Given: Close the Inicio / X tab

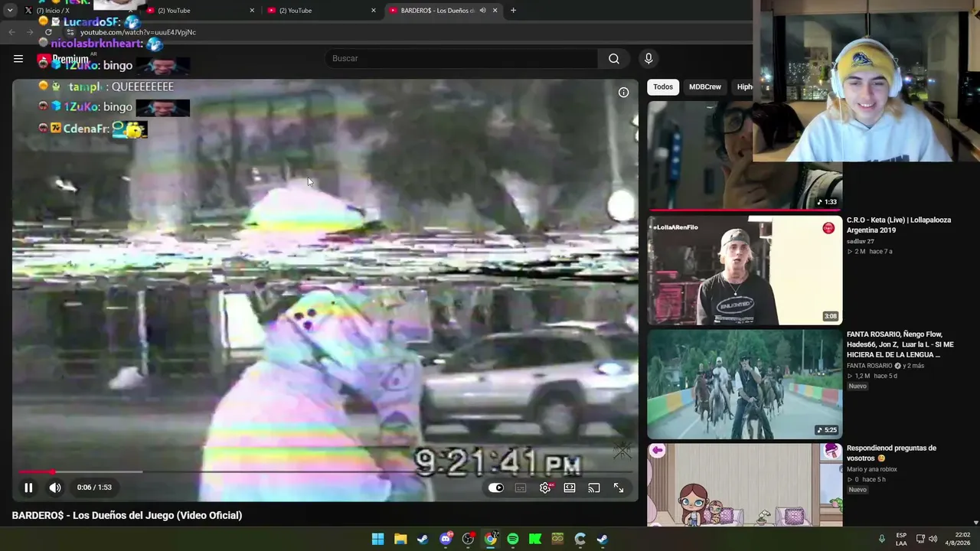Looking at the screenshot, I should (x=130, y=10).
